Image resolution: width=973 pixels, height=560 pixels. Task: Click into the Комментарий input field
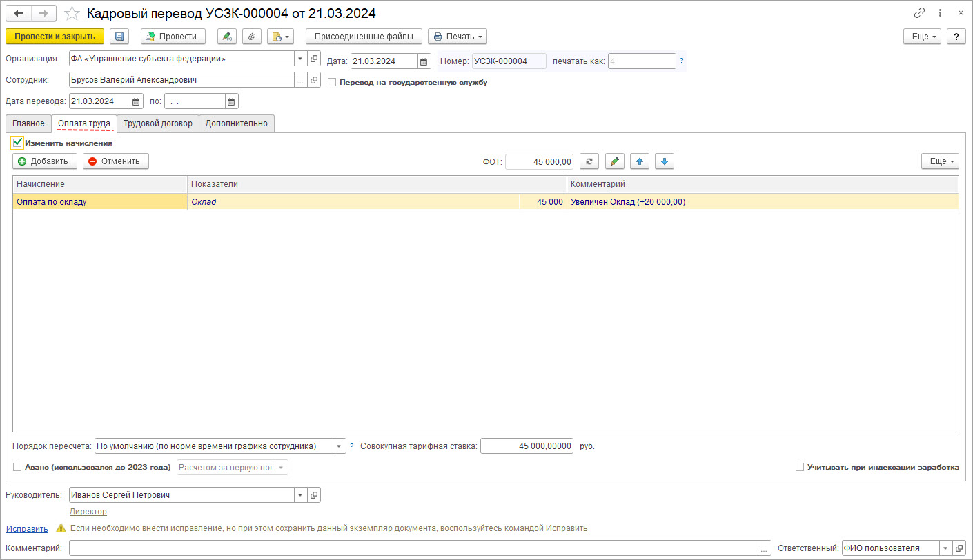[x=413, y=548]
